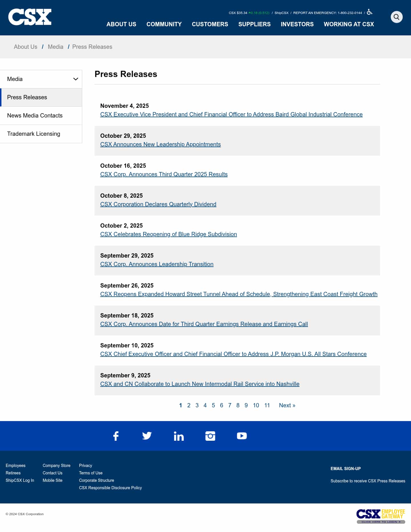
Task: Click CSX Employee Gateway login logo
Action: 381,516
